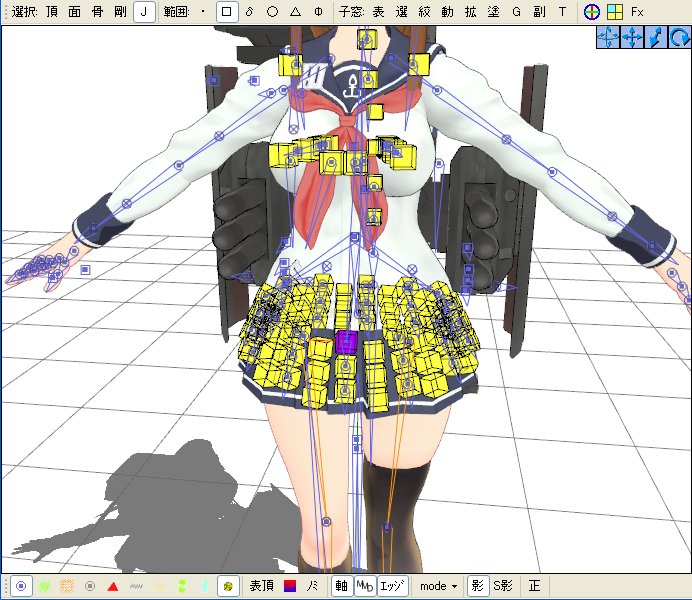Click the diagonal arrow zoom view control

[x=655, y=37]
